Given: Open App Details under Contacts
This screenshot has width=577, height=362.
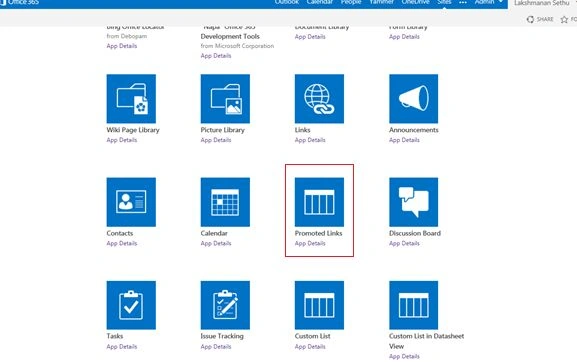Looking at the screenshot, I should pyautogui.click(x=122, y=244).
